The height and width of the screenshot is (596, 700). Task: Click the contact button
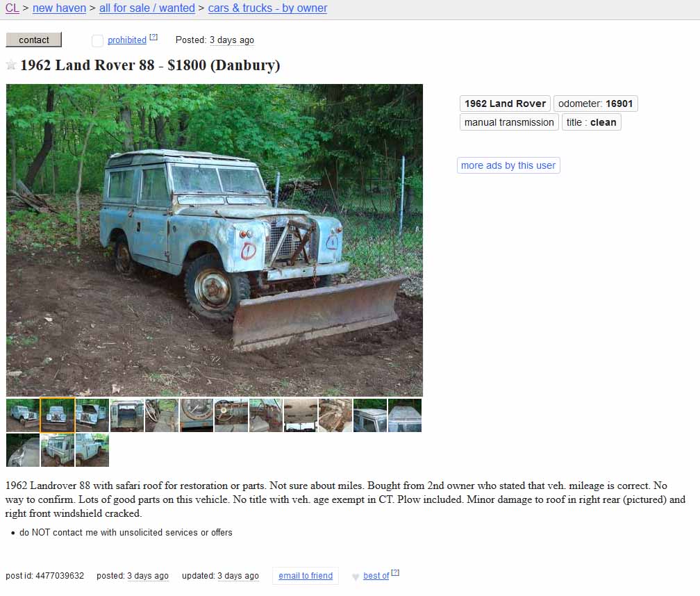pyautogui.click(x=34, y=40)
